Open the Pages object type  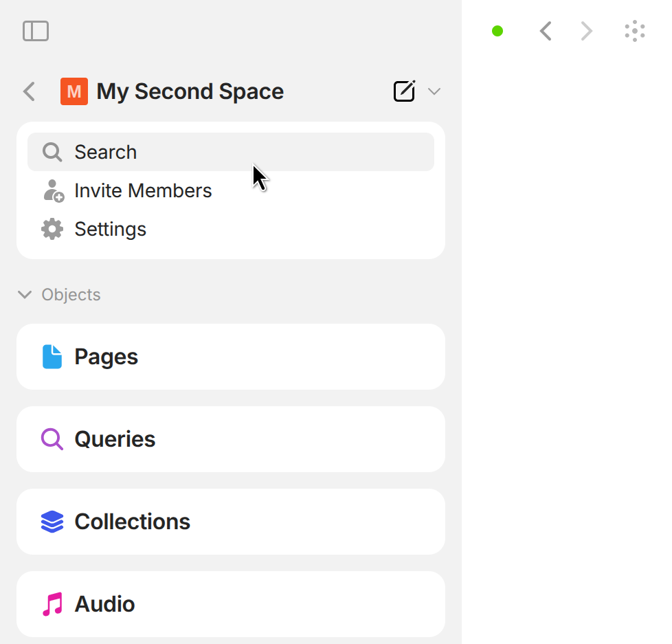[x=230, y=357]
